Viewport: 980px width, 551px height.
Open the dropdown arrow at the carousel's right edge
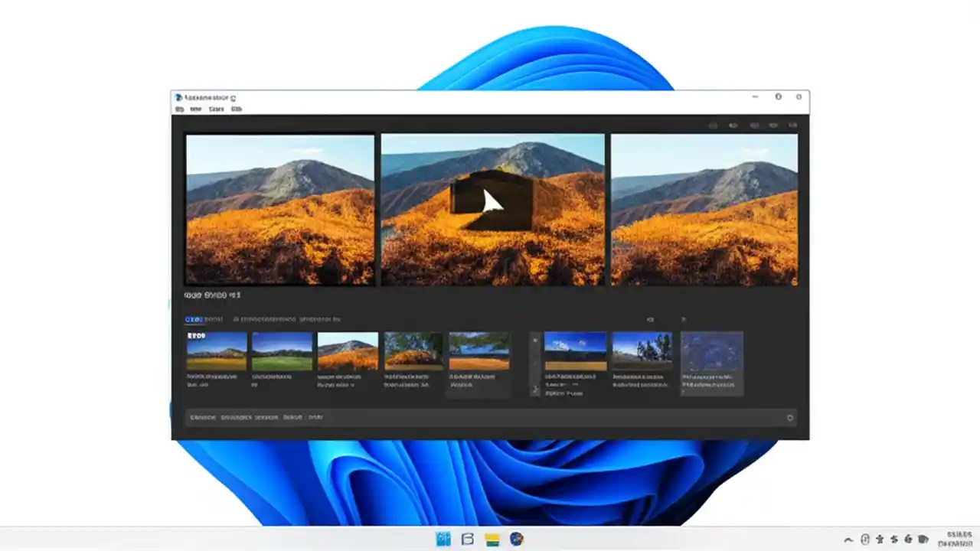[x=684, y=320]
